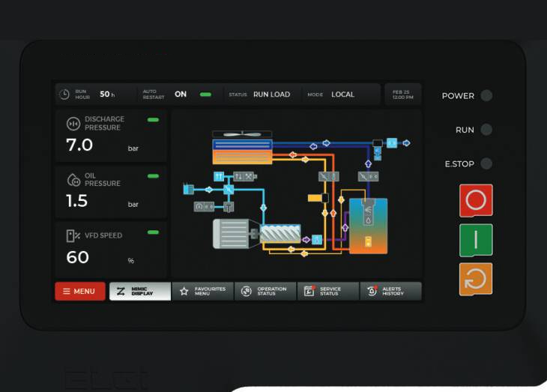Click the VFD Speed percent icon
This screenshot has height=392, width=547.
(73, 235)
